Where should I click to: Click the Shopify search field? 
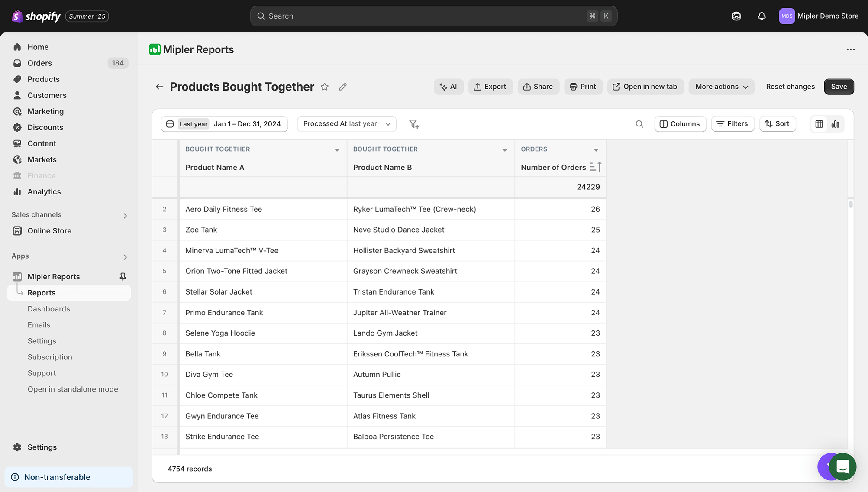pos(433,16)
